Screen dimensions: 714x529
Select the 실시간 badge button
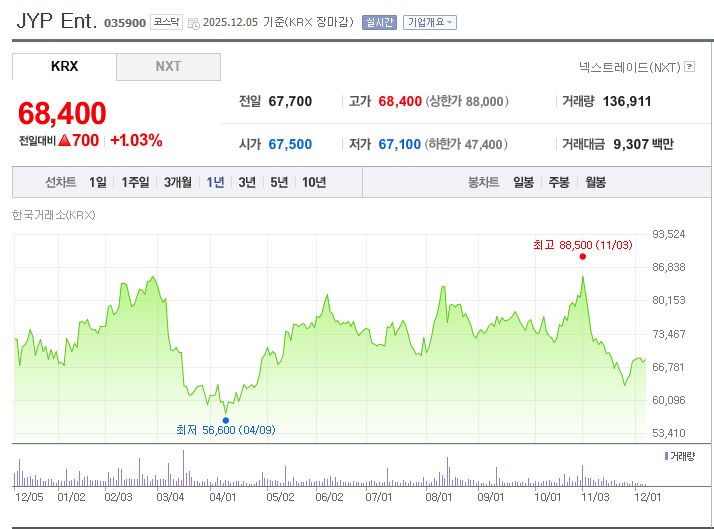tap(379, 22)
